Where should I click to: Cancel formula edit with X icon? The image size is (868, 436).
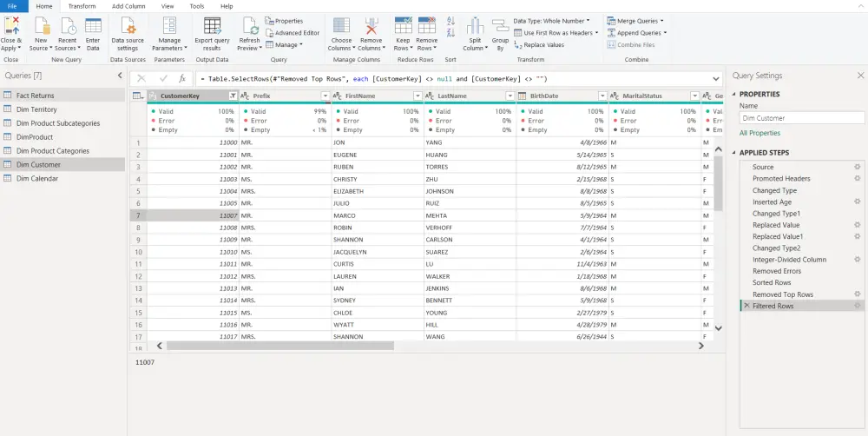(x=141, y=79)
